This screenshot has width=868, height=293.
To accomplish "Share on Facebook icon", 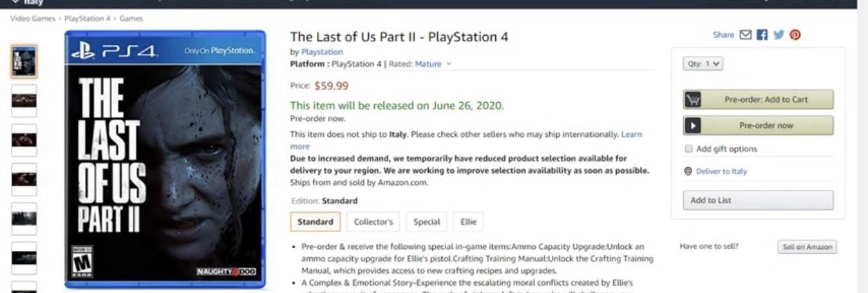I will click(762, 35).
